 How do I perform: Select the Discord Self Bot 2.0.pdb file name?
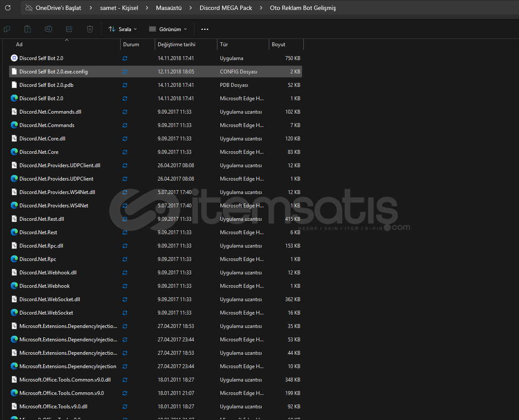tap(46, 85)
